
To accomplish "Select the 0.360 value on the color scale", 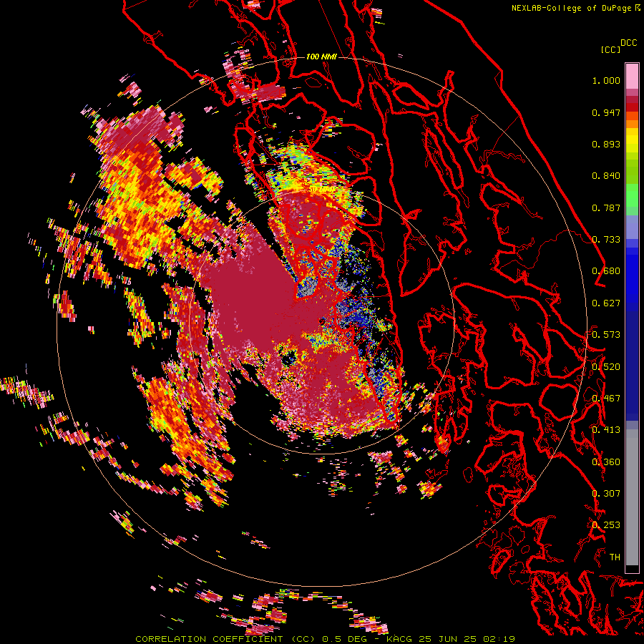I will point(606,462).
